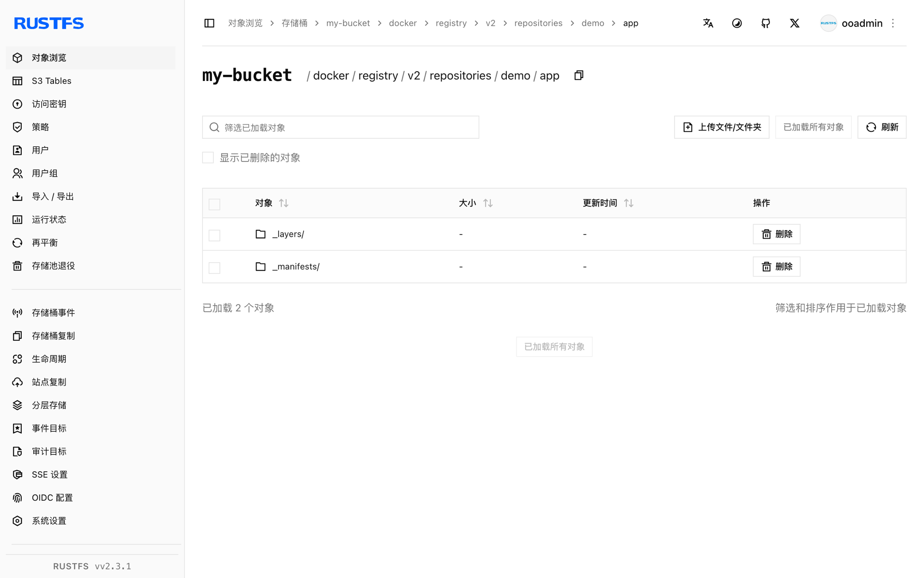Go to v2 breadcrumb in top bar
The image size is (924, 578).
point(491,23)
